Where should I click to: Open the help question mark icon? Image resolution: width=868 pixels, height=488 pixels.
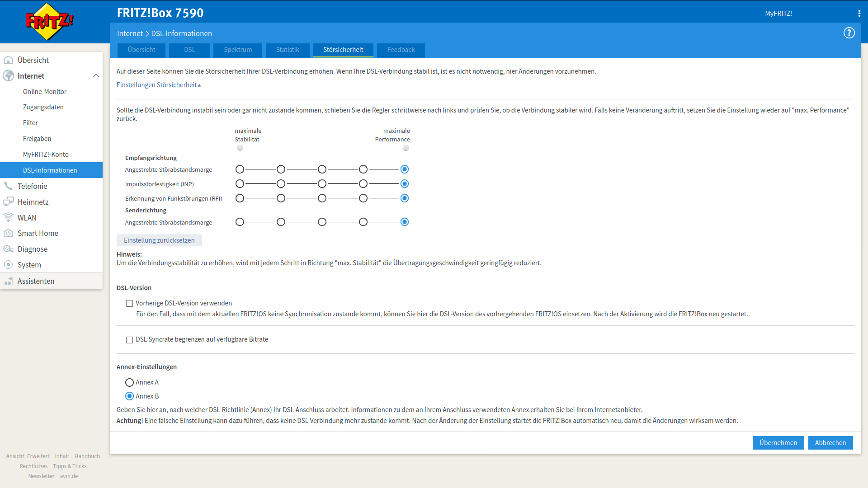[849, 33]
